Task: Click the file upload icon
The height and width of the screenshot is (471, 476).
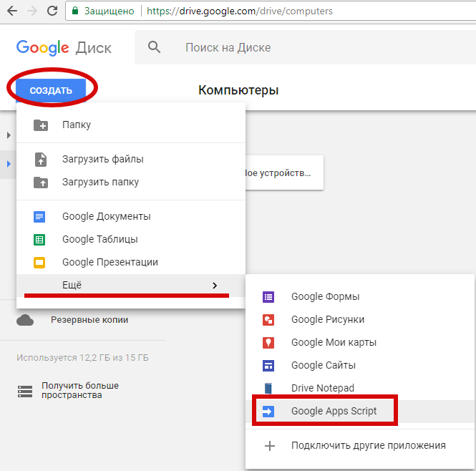Action: 41,160
